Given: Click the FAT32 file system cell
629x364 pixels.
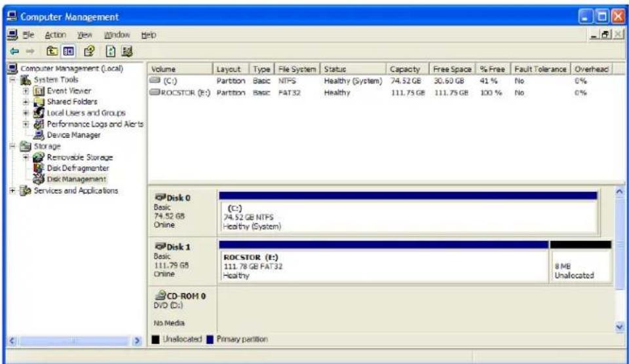Looking at the screenshot, I should [289, 92].
